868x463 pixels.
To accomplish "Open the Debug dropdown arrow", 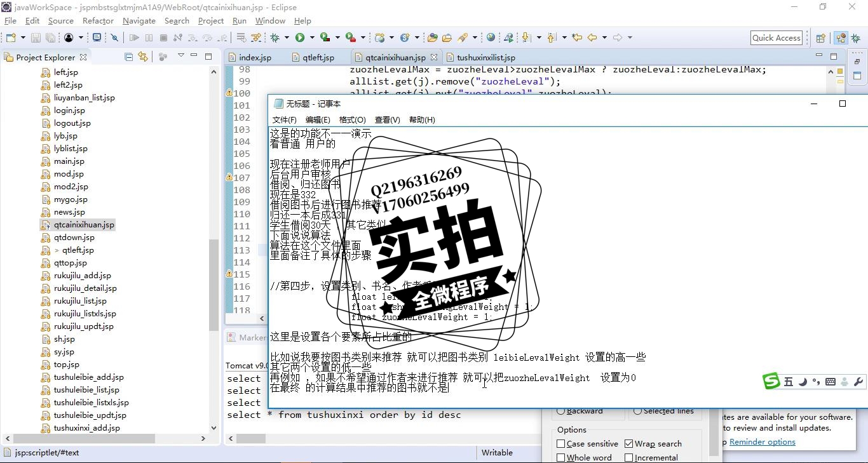I will (x=287, y=37).
